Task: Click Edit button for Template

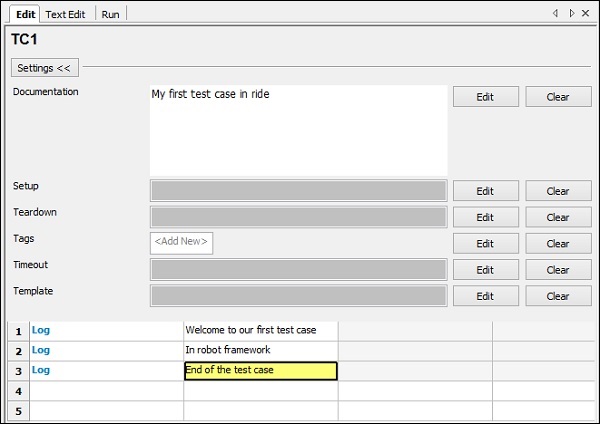Action: tap(485, 296)
